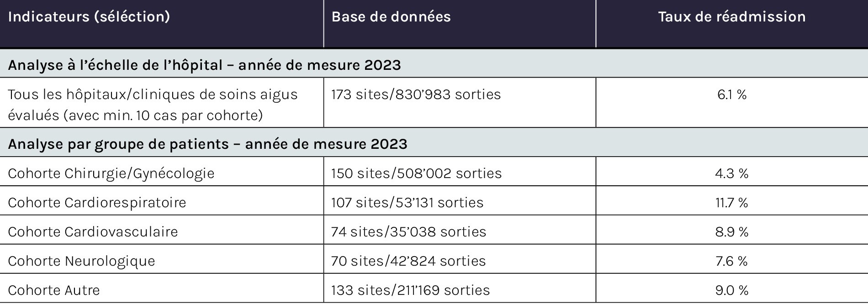868x304 pixels.
Task: Select the 'Cohorte Autre' row label
Action: (54, 290)
